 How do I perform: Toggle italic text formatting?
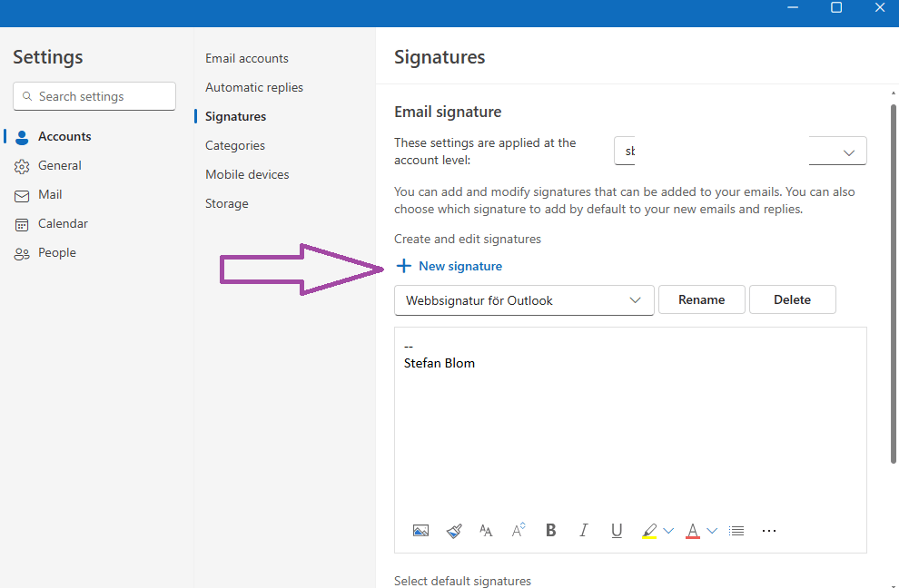pyautogui.click(x=584, y=530)
